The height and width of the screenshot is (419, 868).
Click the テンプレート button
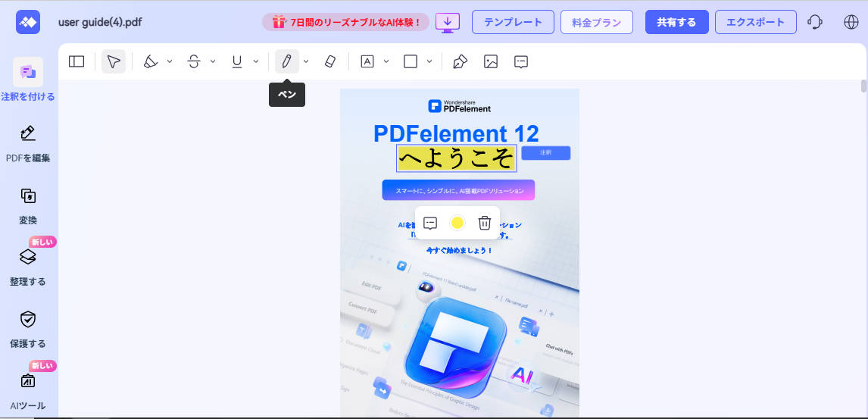513,22
